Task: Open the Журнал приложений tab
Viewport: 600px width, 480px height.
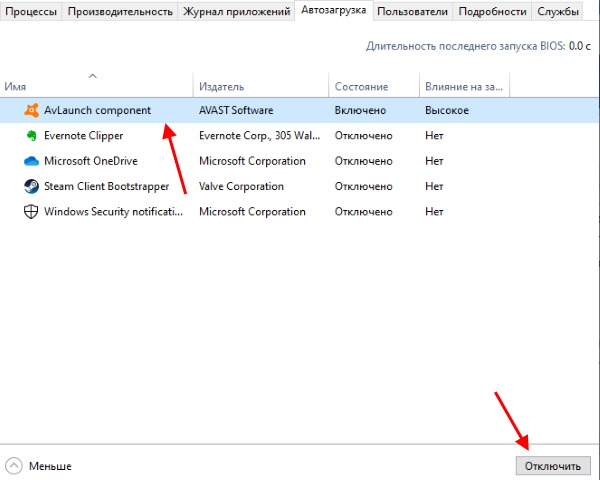Action: pyautogui.click(x=236, y=11)
